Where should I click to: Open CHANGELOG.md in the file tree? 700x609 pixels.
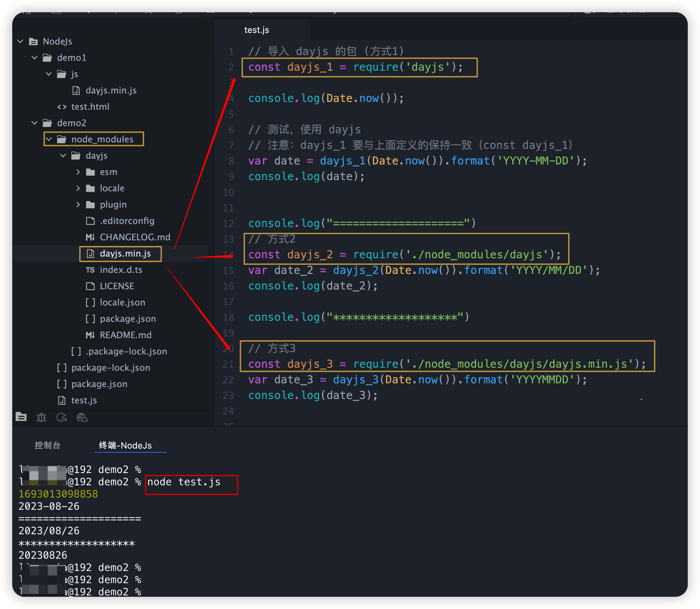click(x=135, y=237)
